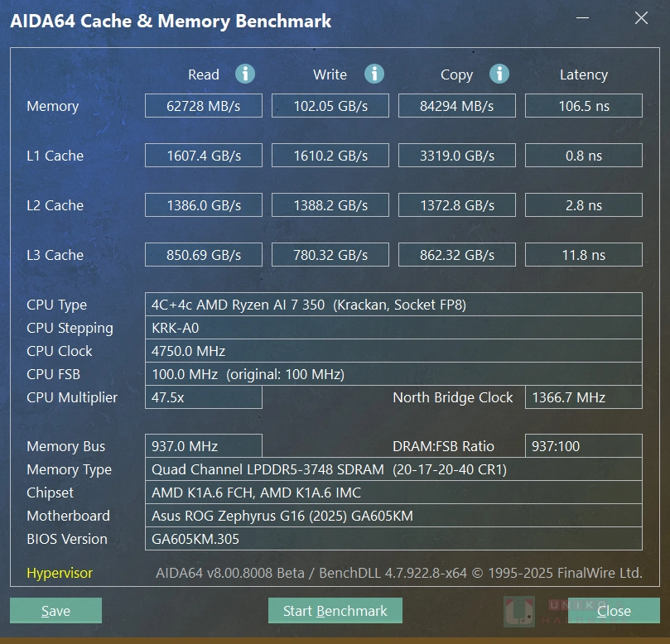This screenshot has height=644, width=670.
Task: Click the L2 Cache row label
Action: pyautogui.click(x=55, y=205)
